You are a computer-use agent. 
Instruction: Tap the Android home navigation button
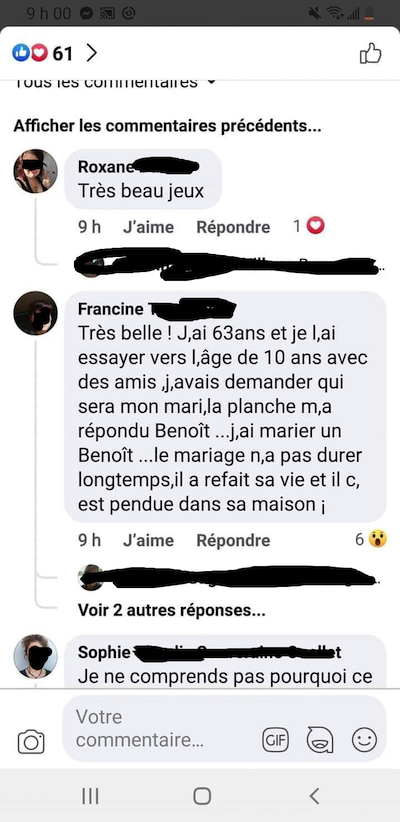202,796
